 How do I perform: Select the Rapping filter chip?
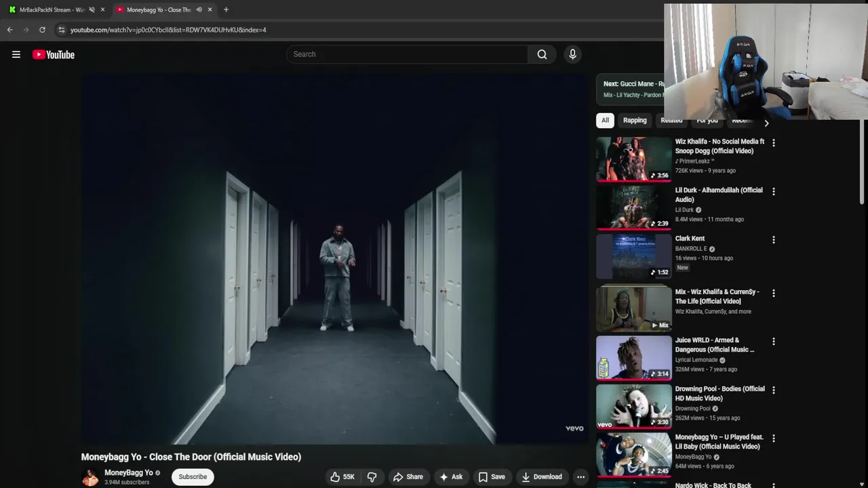pyautogui.click(x=635, y=121)
